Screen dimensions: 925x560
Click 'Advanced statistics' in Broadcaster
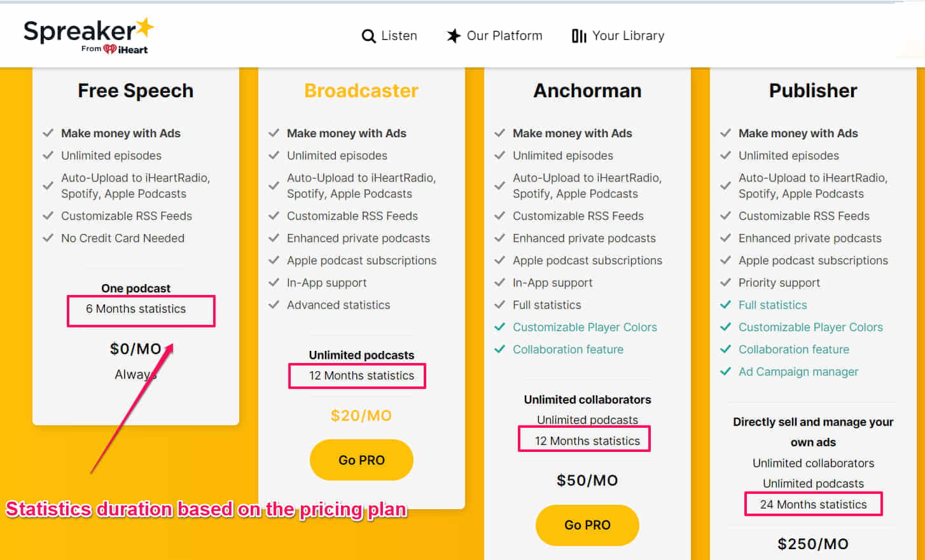tap(338, 305)
